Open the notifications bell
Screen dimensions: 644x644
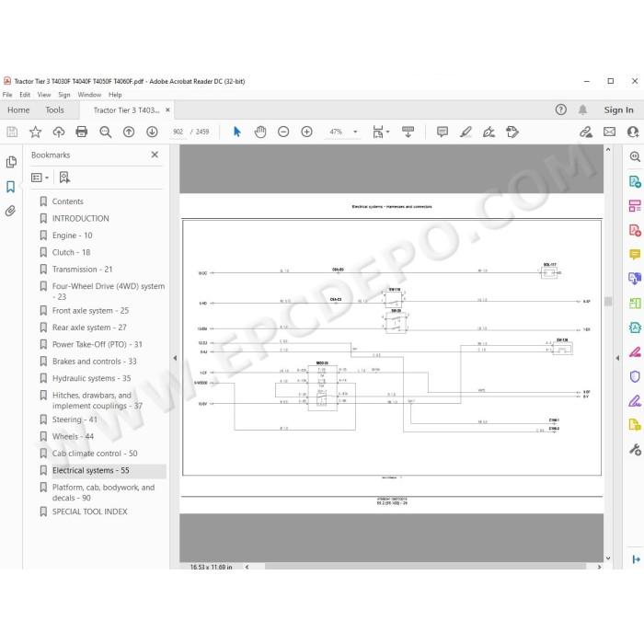tap(582, 109)
